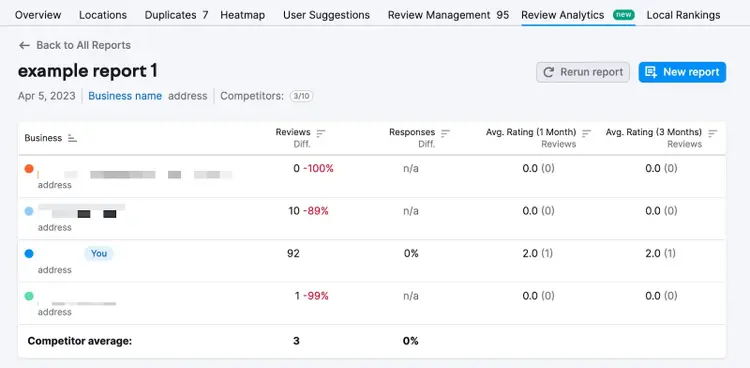Click the -89% reviews diff value
750x368 pixels.
pyautogui.click(x=316, y=211)
